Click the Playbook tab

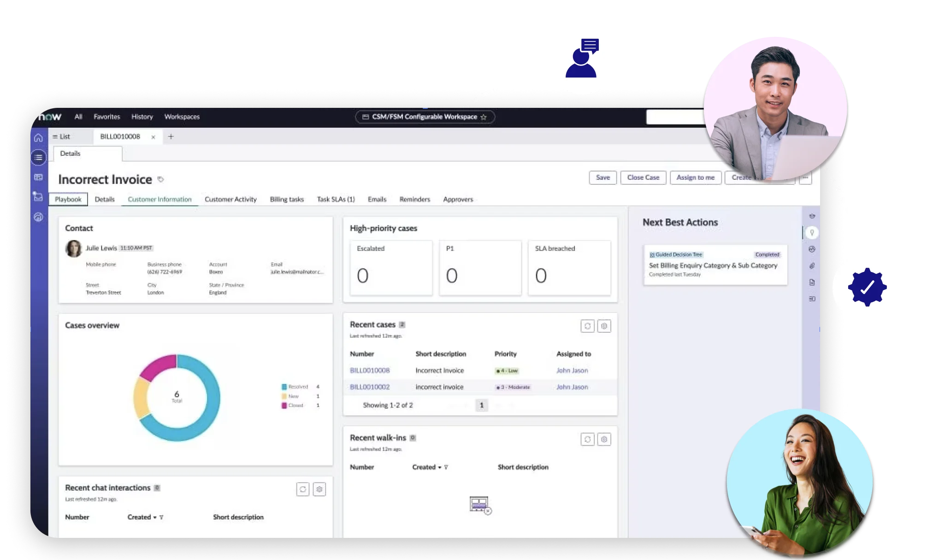coord(68,199)
